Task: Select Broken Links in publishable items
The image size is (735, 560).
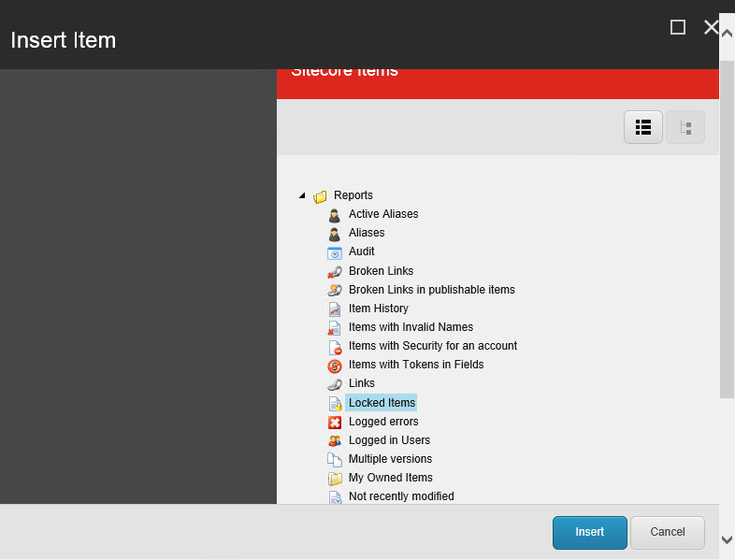Action: pyautogui.click(x=432, y=290)
